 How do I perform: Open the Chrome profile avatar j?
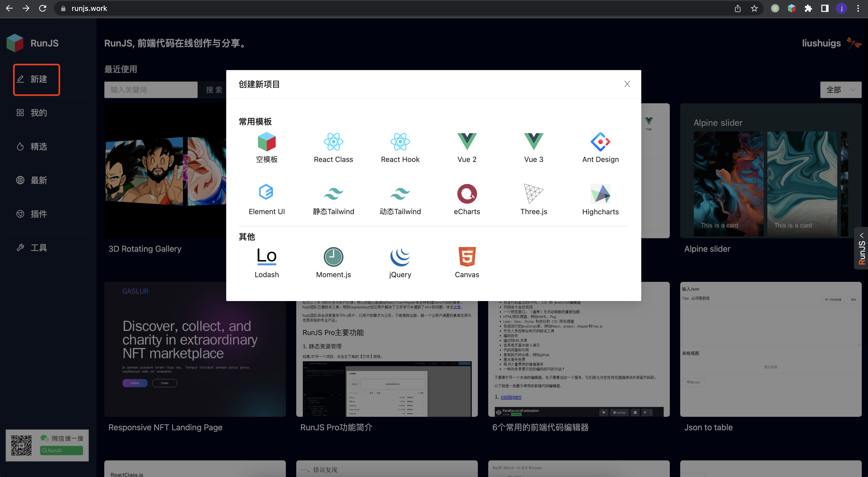click(x=841, y=8)
